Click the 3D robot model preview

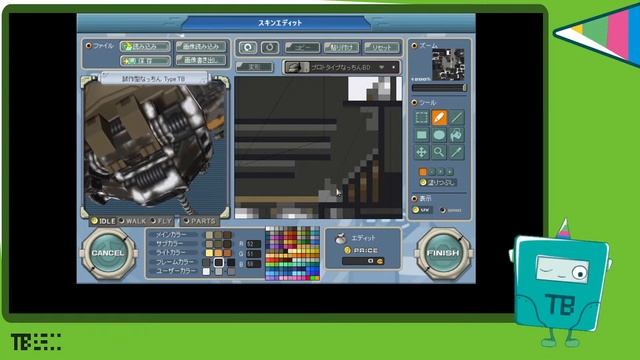(x=155, y=148)
